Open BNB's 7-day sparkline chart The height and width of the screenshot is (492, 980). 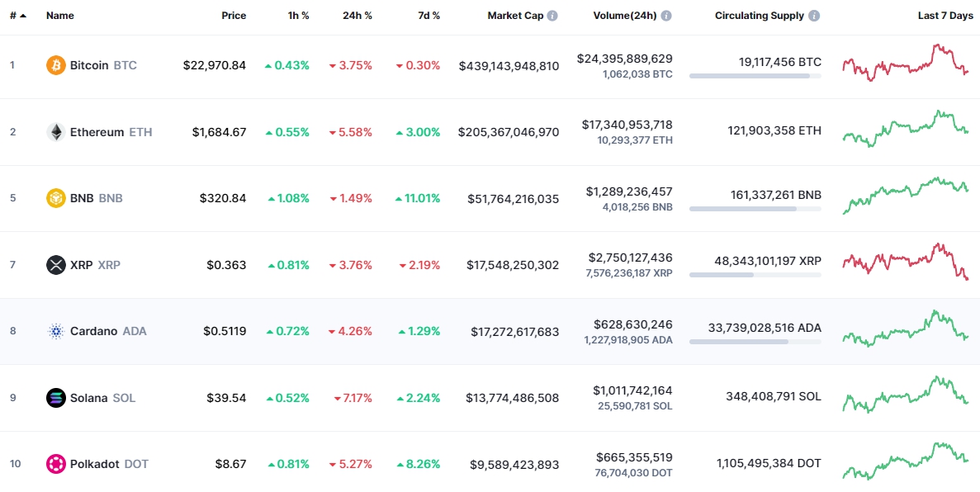click(x=906, y=196)
